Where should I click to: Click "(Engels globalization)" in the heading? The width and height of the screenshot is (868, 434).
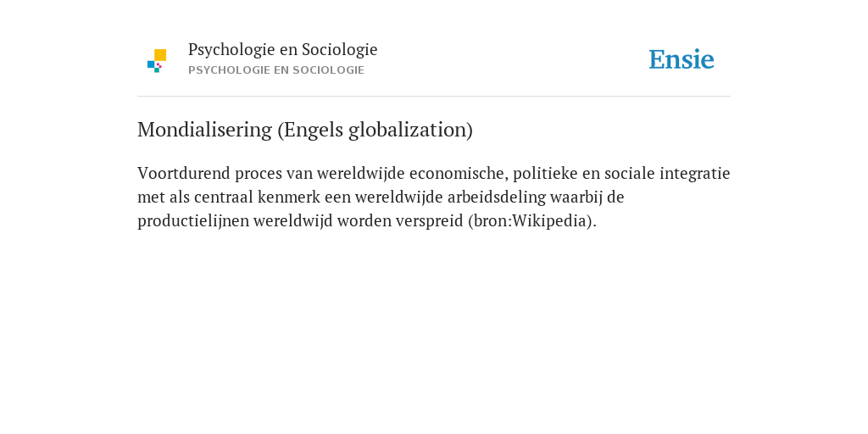376,130
